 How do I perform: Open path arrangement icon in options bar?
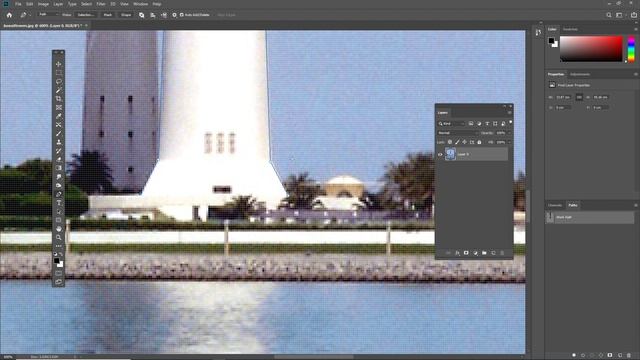164,15
